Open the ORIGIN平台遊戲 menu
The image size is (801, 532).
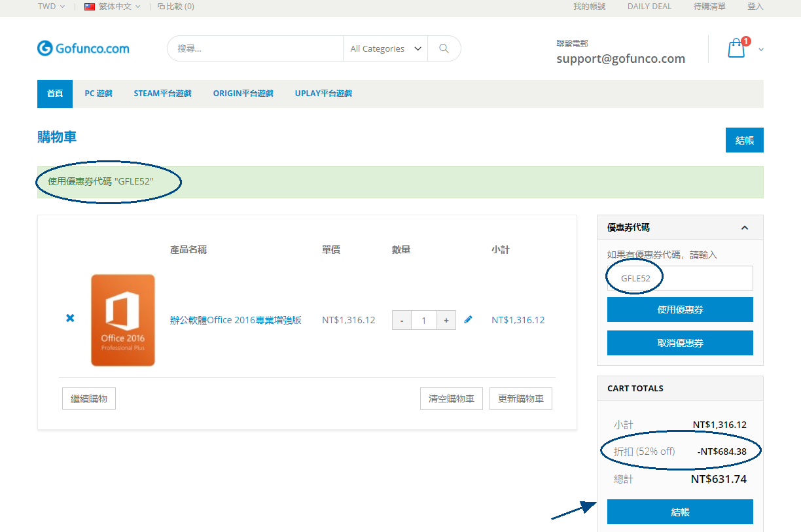[243, 94]
